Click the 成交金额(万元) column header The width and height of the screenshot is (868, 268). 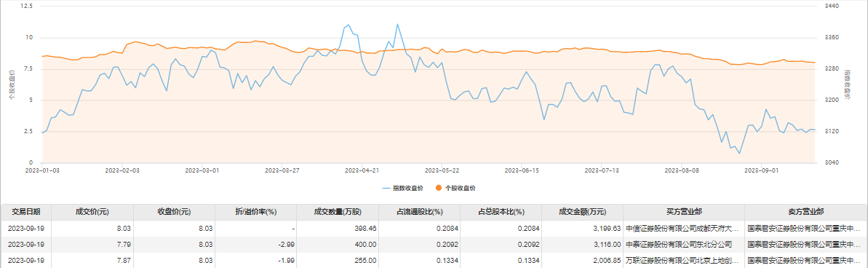coord(583,212)
